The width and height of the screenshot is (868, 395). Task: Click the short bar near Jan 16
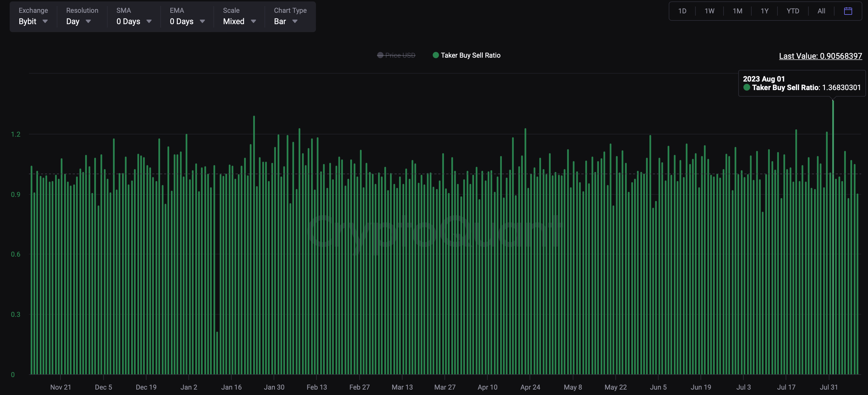pyautogui.click(x=217, y=352)
